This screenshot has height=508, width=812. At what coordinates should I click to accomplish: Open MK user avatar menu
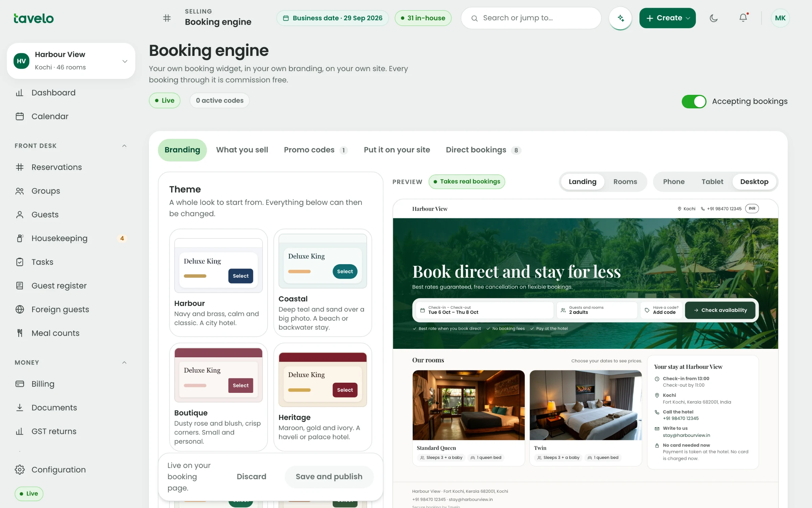tap(780, 18)
